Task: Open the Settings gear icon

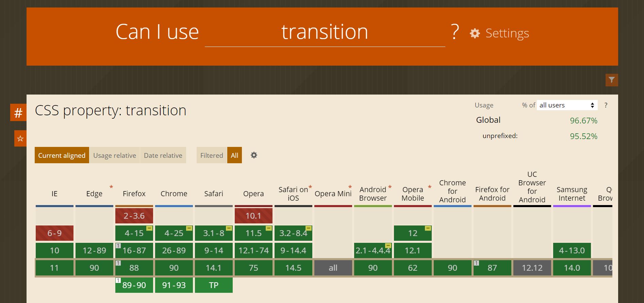Action: [x=475, y=33]
